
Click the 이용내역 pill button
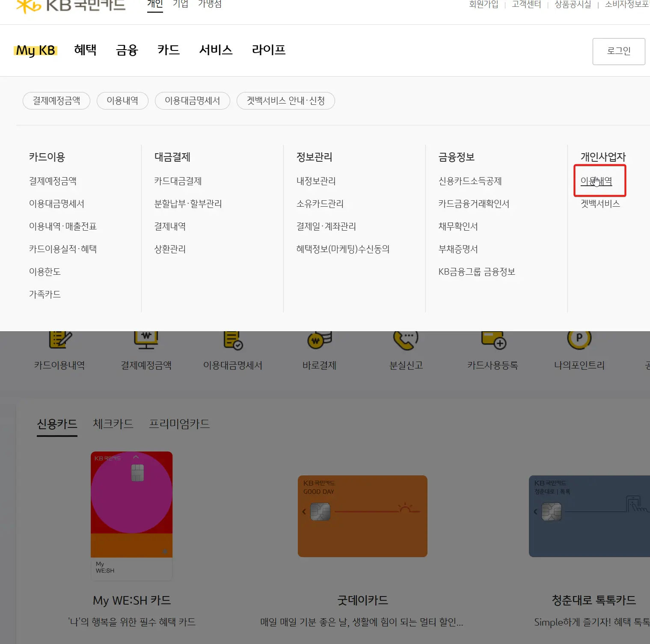[122, 101]
